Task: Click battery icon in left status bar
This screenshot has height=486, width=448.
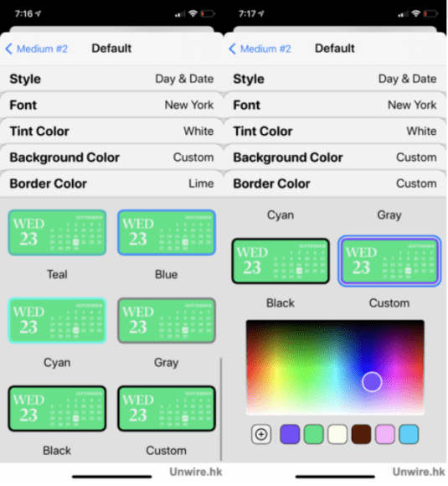Action: point(208,13)
